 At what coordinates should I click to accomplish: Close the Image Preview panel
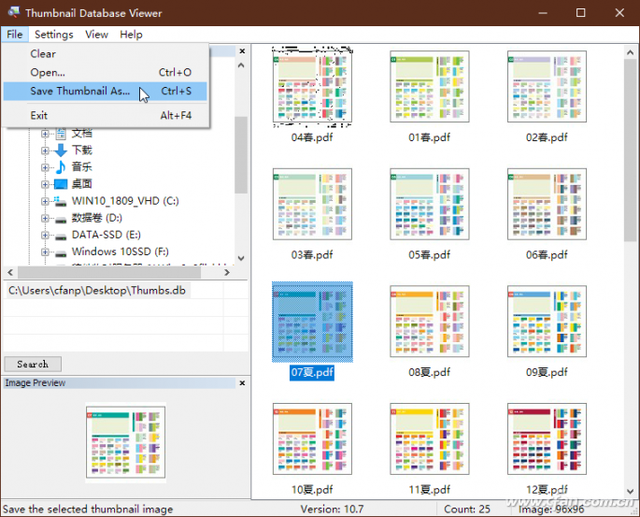(242, 383)
